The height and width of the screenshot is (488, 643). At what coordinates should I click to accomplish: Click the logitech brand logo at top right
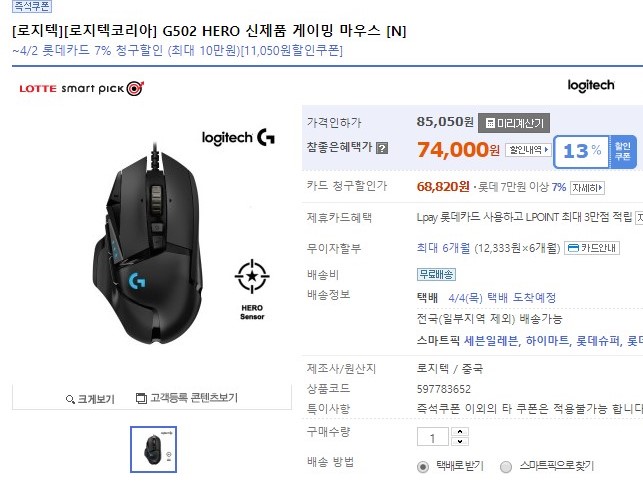point(591,85)
